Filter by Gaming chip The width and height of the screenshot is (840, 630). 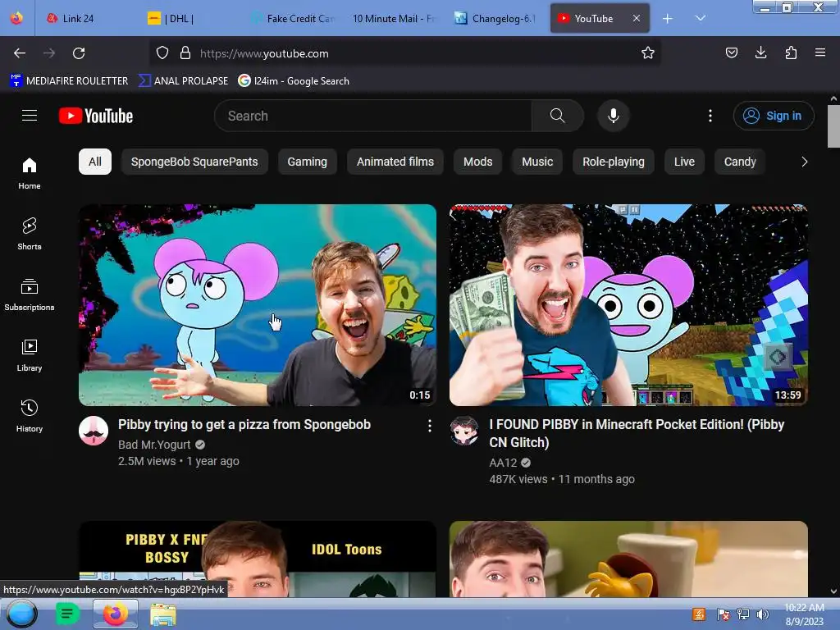[x=307, y=162]
